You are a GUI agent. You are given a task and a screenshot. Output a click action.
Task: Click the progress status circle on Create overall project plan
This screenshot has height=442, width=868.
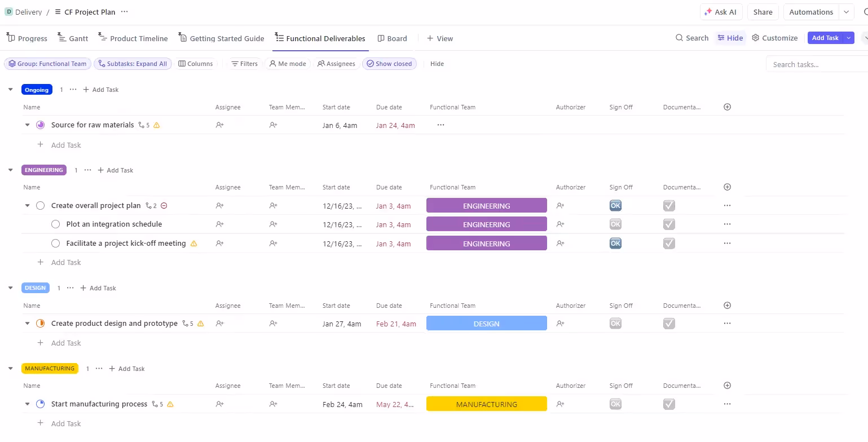pos(40,205)
